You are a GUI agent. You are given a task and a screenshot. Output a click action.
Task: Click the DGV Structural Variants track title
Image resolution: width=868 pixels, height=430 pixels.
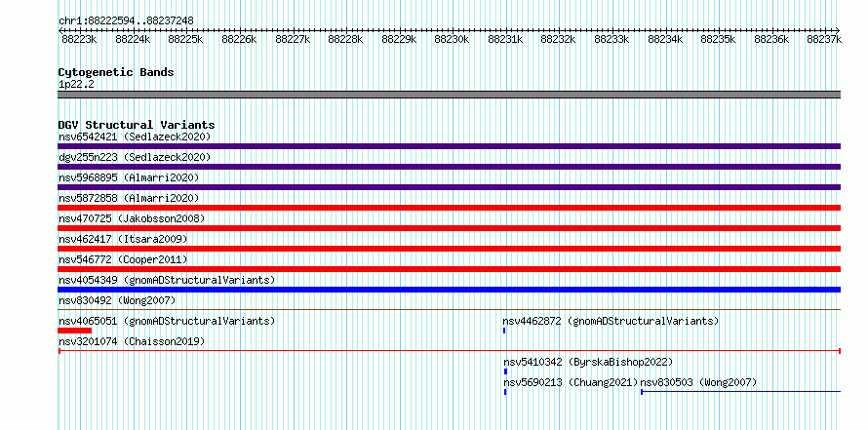coord(137,125)
